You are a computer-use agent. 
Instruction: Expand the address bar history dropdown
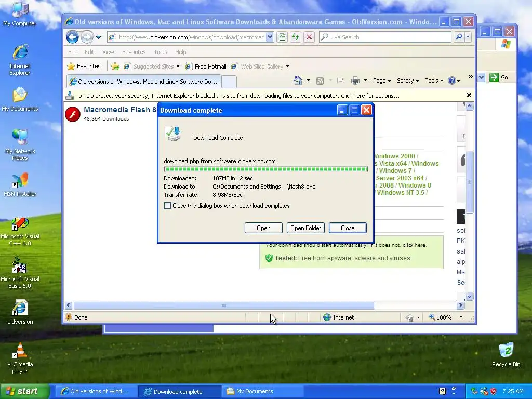click(270, 37)
